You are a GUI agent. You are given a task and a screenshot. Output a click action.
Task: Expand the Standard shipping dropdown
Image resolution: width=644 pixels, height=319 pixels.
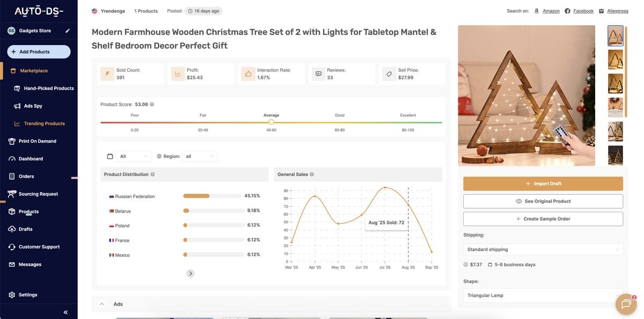point(543,249)
